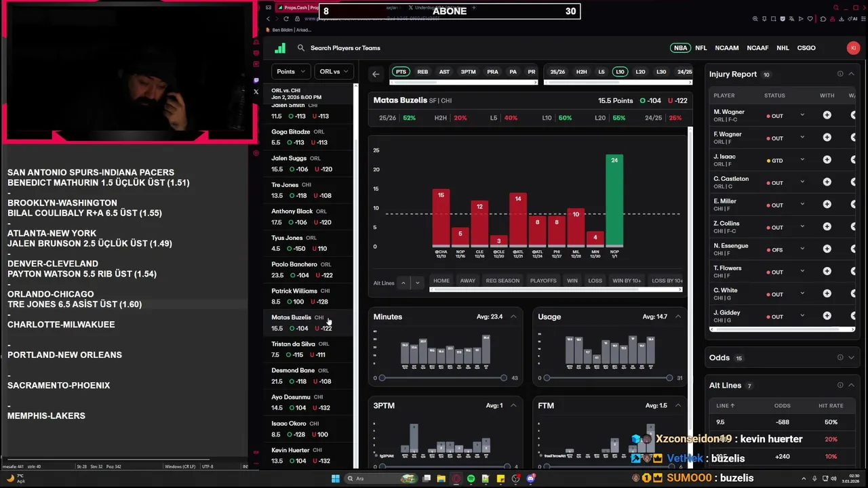Open the Props.Cash browser tab
Screen dimensions: 868x488
297,7
